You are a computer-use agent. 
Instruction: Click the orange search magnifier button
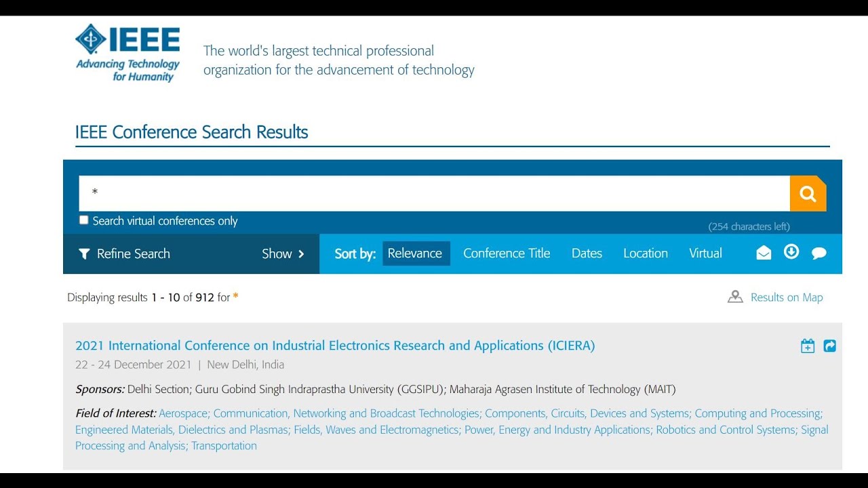coord(808,194)
